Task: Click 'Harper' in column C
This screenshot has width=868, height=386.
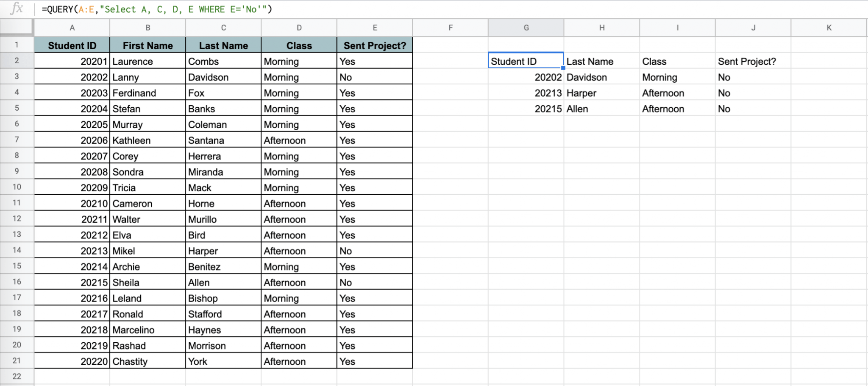Action: [x=223, y=251]
